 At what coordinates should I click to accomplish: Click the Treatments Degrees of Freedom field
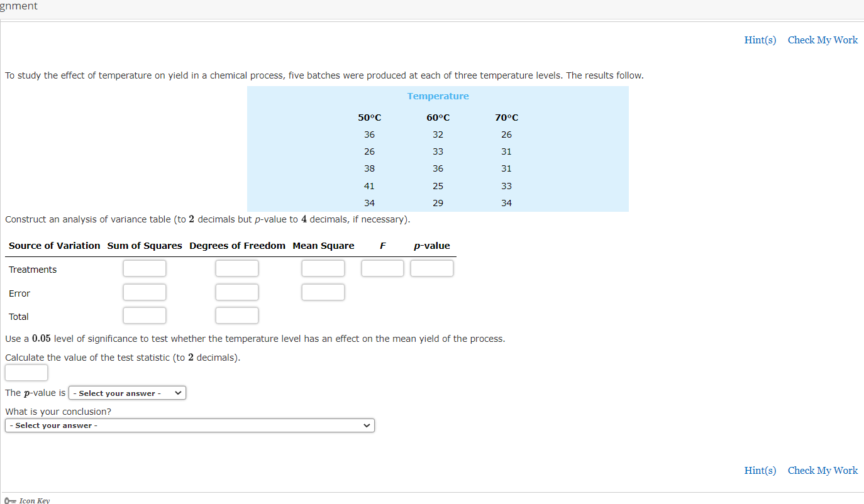point(237,268)
